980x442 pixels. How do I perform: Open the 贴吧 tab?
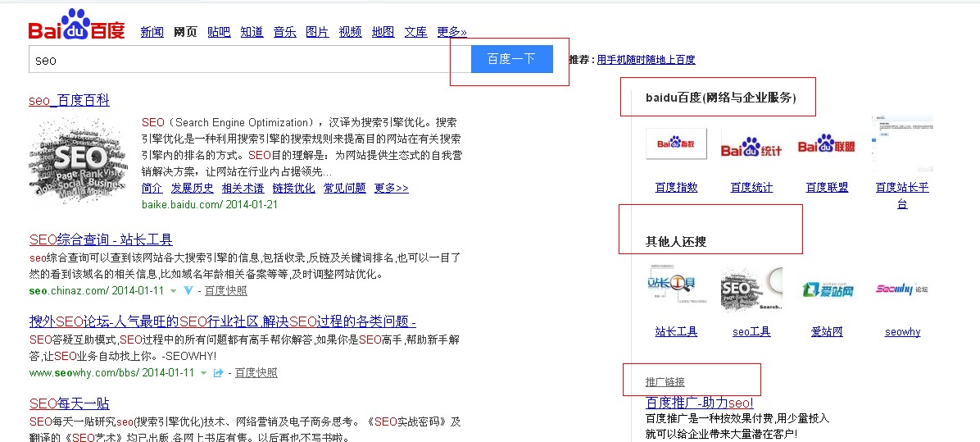click(x=219, y=32)
